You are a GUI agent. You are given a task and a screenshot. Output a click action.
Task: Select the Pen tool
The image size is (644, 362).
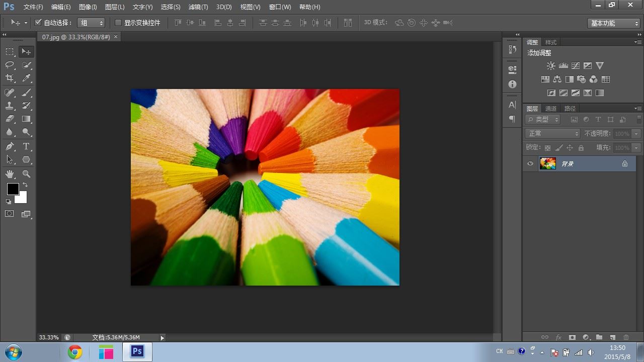pos(10,146)
